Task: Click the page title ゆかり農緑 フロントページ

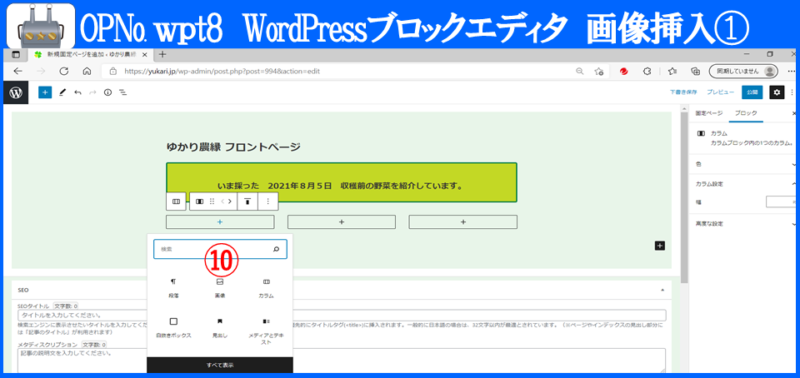Action: 234,147
